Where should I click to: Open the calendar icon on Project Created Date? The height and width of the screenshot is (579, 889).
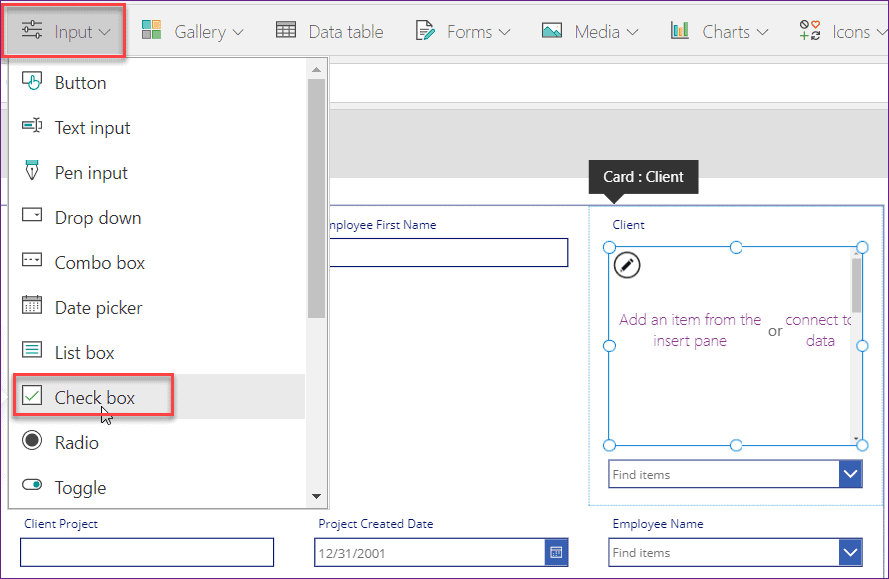point(556,552)
